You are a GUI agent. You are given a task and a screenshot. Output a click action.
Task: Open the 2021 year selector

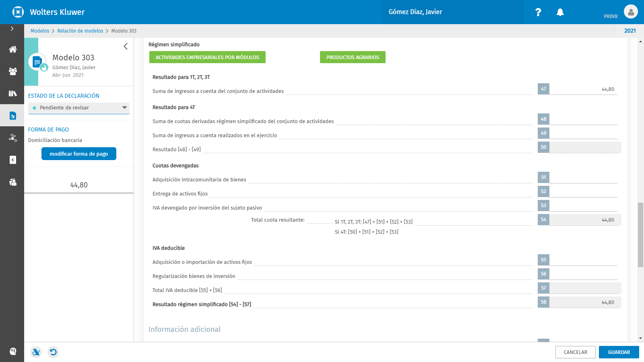[x=630, y=31]
